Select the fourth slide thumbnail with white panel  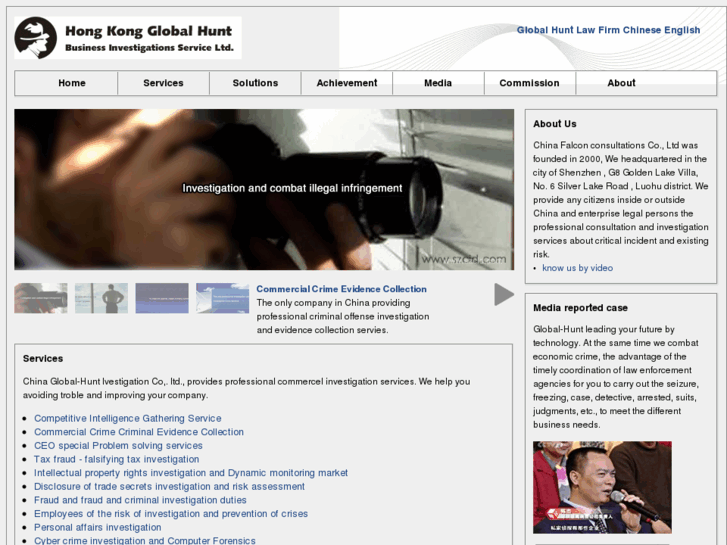pyautogui.click(x=223, y=298)
